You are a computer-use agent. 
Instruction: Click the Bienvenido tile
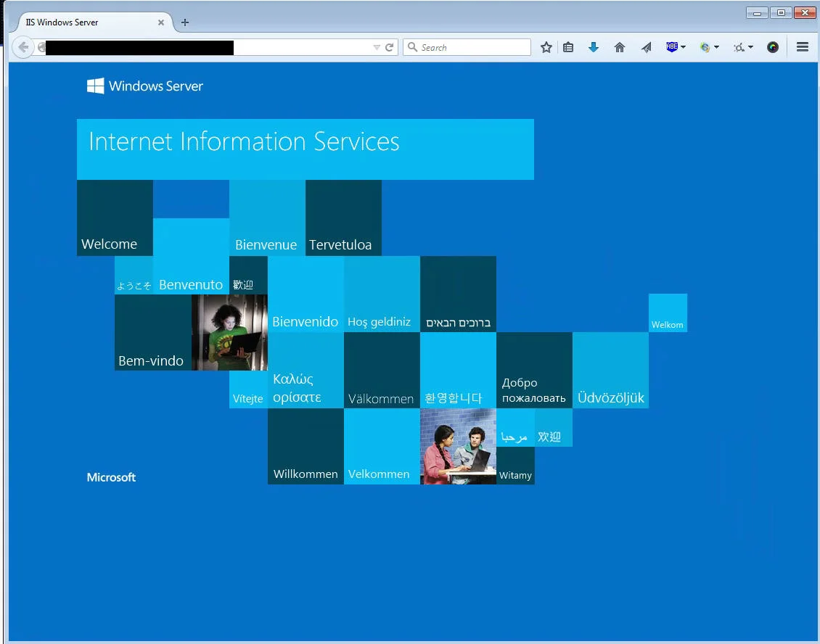point(306,294)
